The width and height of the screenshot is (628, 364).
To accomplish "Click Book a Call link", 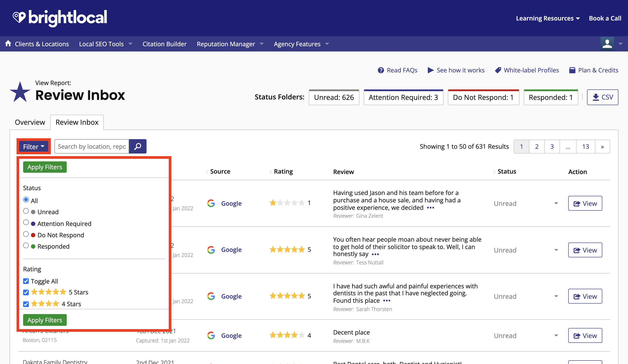I will coord(605,18).
